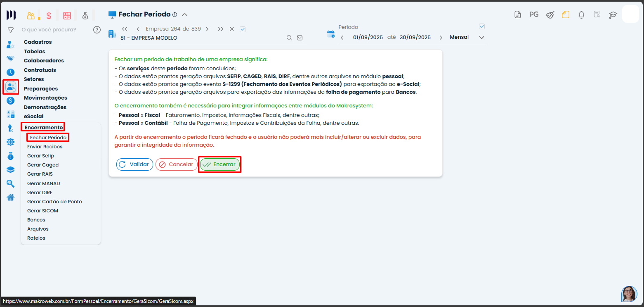Expand the Contratuais menu
This screenshot has height=307, width=644.
click(x=40, y=70)
